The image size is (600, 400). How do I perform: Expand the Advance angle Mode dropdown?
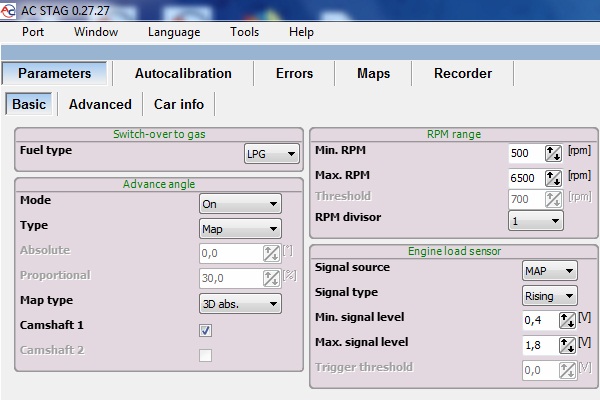click(240, 203)
